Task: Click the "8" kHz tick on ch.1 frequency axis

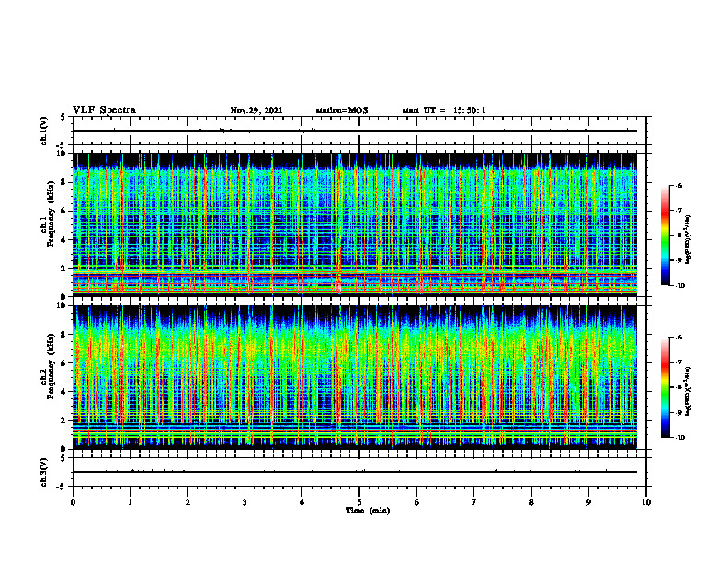Action: 64,182
